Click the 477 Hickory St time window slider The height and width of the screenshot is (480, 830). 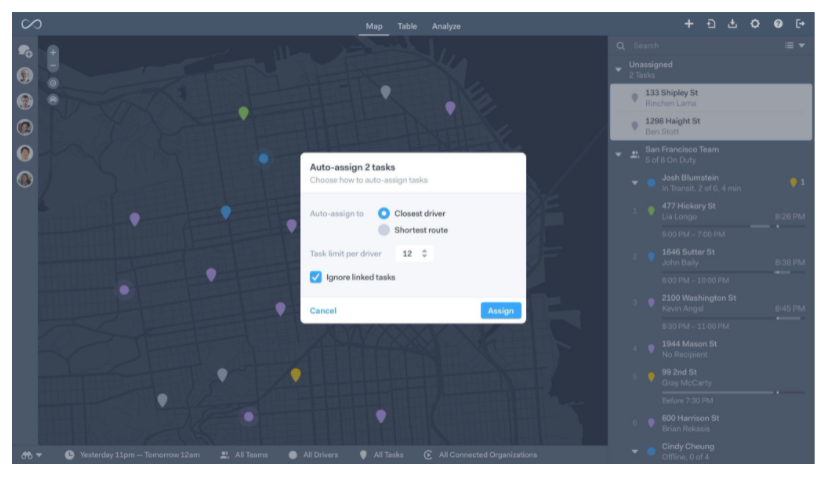[733, 227]
